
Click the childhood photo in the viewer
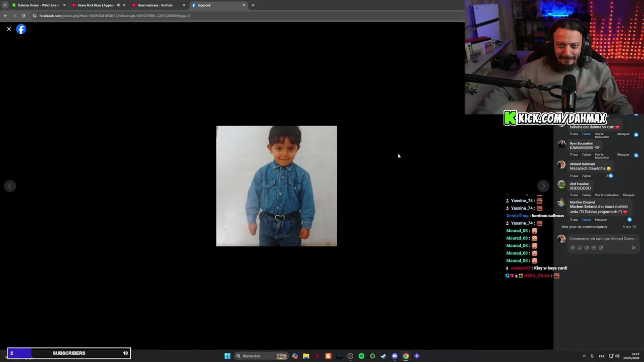coord(277,186)
